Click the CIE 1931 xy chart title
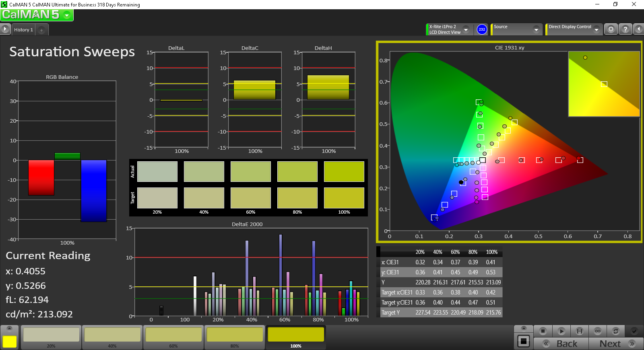Viewport: 644px width, 350px height. pyautogui.click(x=510, y=47)
